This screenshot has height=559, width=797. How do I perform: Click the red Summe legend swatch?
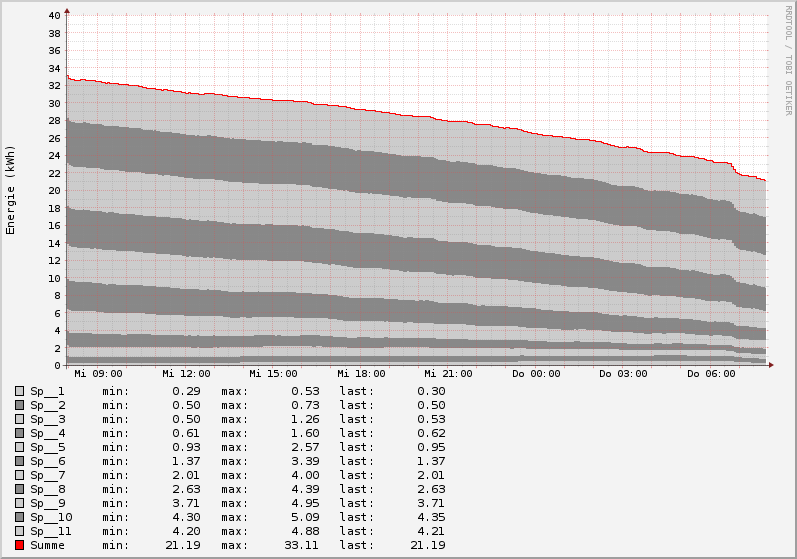point(19,545)
